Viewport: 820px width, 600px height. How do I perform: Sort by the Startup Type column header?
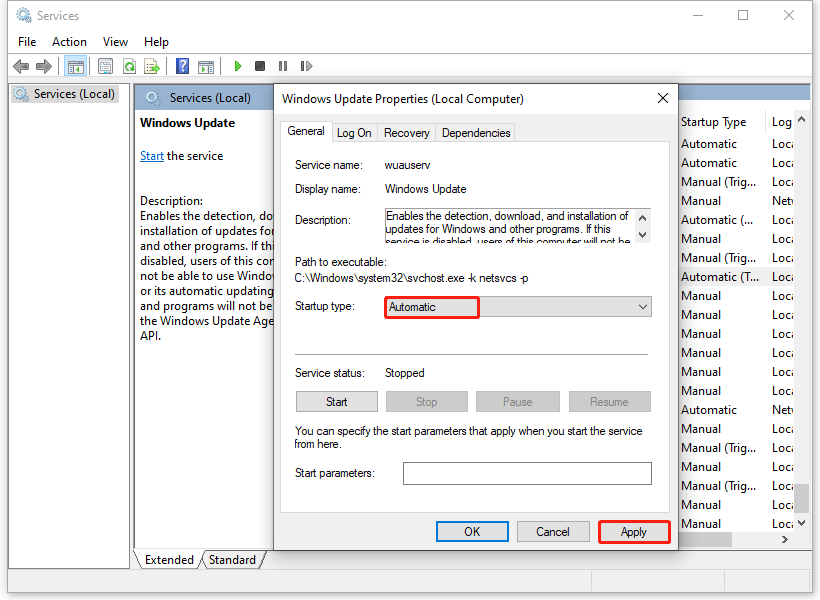[x=713, y=122]
